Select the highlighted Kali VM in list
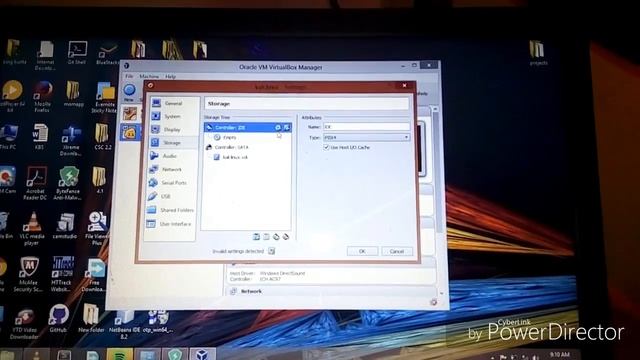Image resolution: width=640 pixels, height=360 pixels. pyautogui.click(x=130, y=132)
